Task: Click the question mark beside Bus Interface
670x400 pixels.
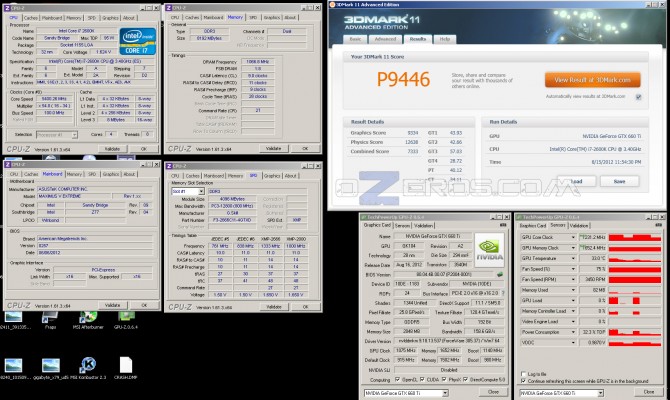Action: pyautogui.click(x=502, y=293)
